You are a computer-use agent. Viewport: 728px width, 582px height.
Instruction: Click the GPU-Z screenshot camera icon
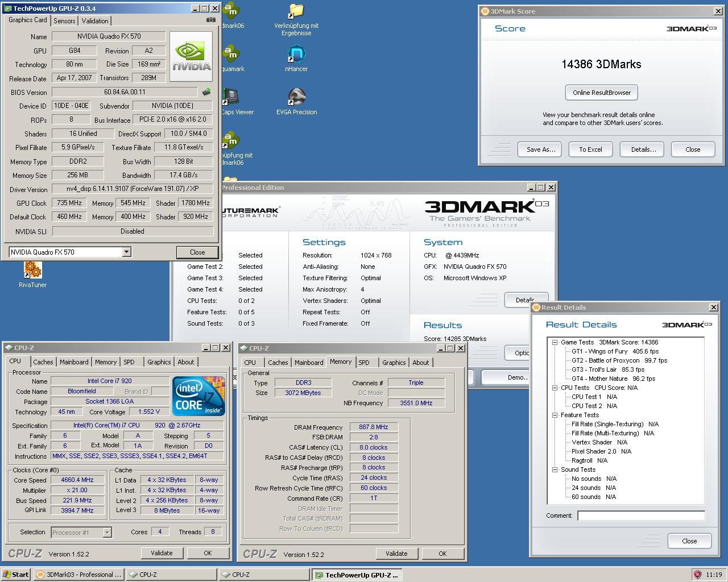tap(210, 20)
